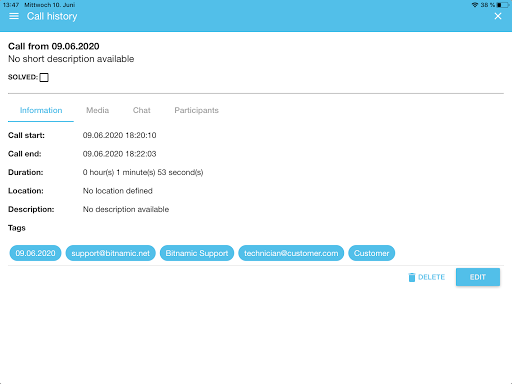Click the Customer tag
Screen dimensions: 512x384
click(x=372, y=253)
